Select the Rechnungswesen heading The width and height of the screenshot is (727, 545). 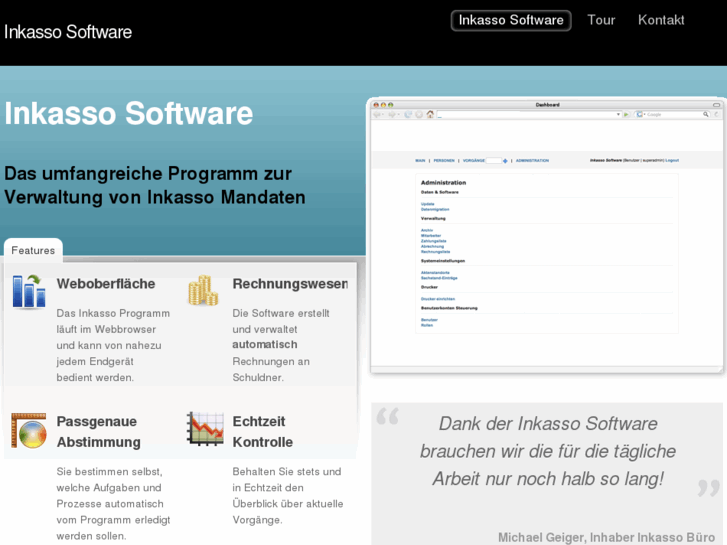(290, 283)
